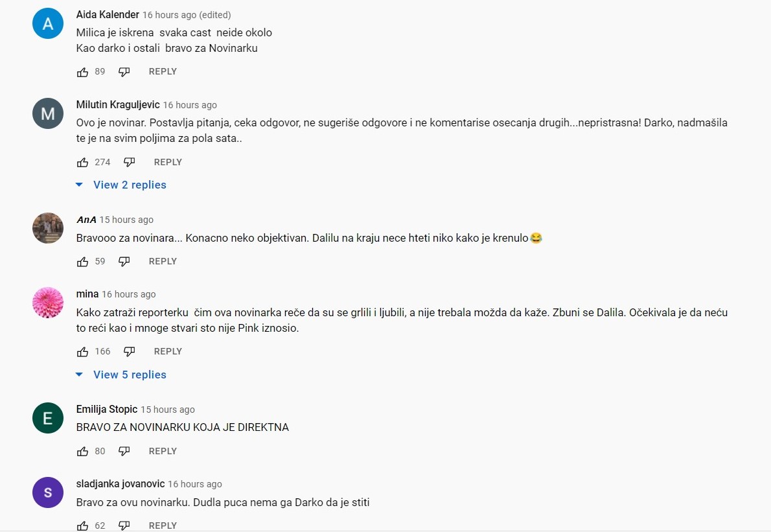Like Milutin Kraguljevic's comment with 274 likes
The height and width of the screenshot is (532, 771).
pyautogui.click(x=83, y=162)
